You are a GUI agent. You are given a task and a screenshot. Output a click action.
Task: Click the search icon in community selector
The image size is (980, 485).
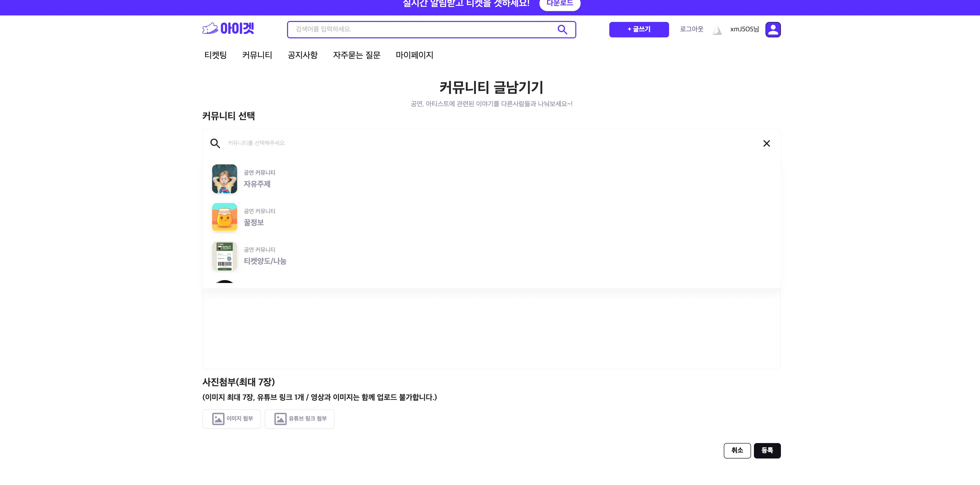pyautogui.click(x=215, y=143)
